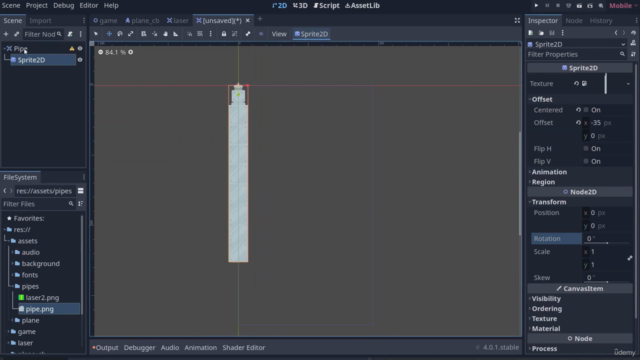The image size is (640, 360).
Task: Toggle distraction-free mode expand icon
Action: (517, 20)
